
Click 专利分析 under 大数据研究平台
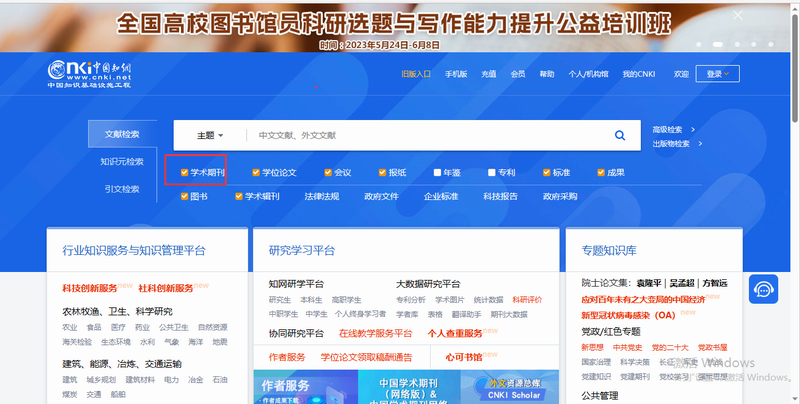[x=411, y=299]
